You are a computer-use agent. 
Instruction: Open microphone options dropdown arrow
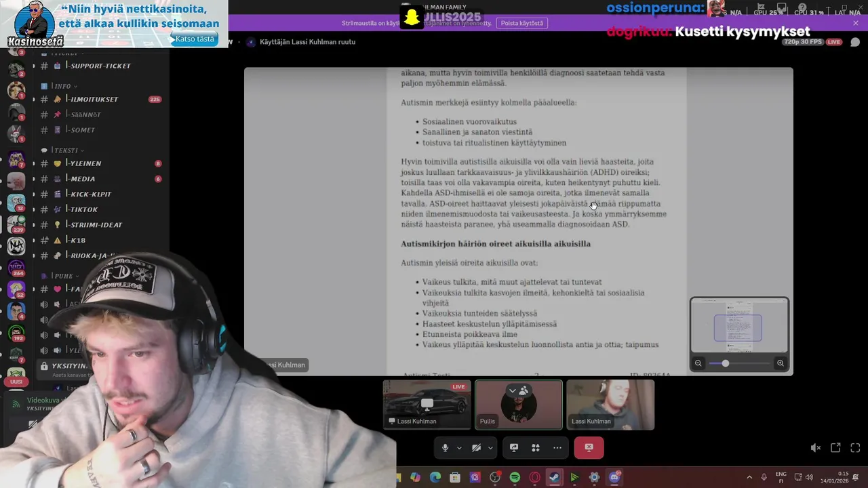pyautogui.click(x=459, y=447)
